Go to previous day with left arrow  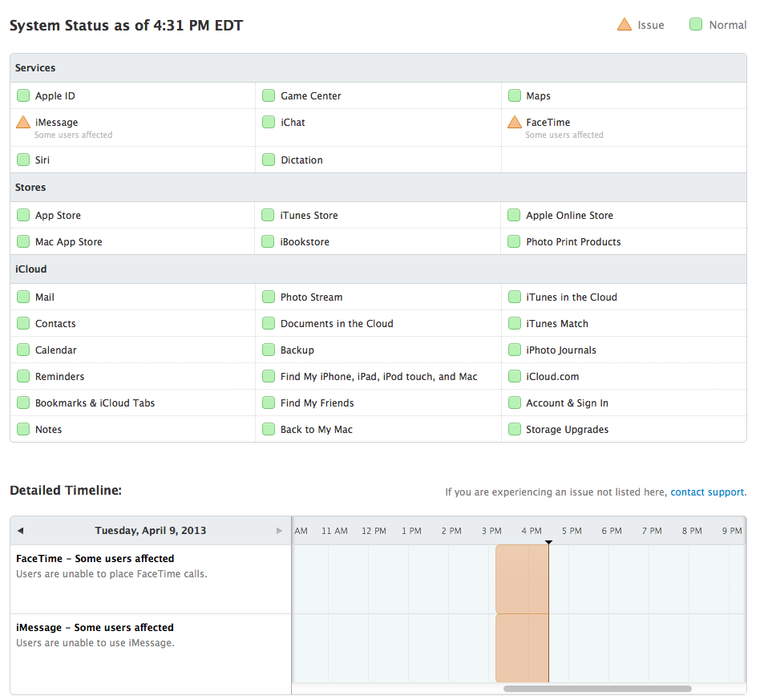coord(20,531)
